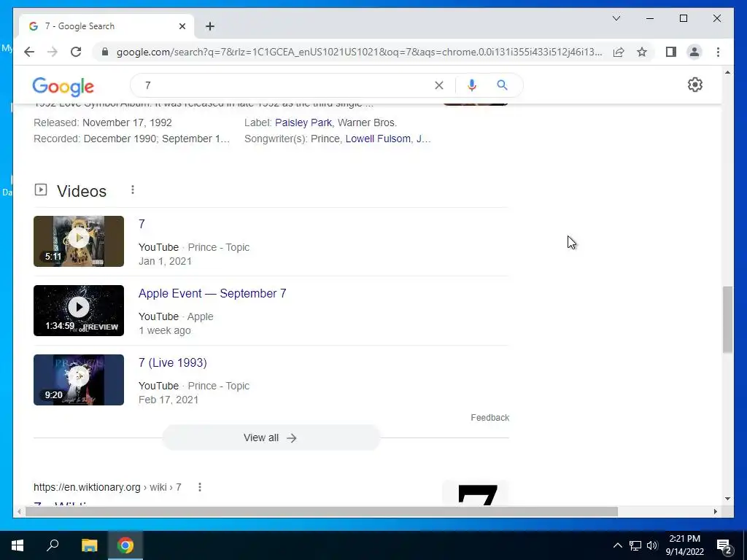Open network status tray icon
This screenshot has height=560, width=747.
(x=635, y=545)
